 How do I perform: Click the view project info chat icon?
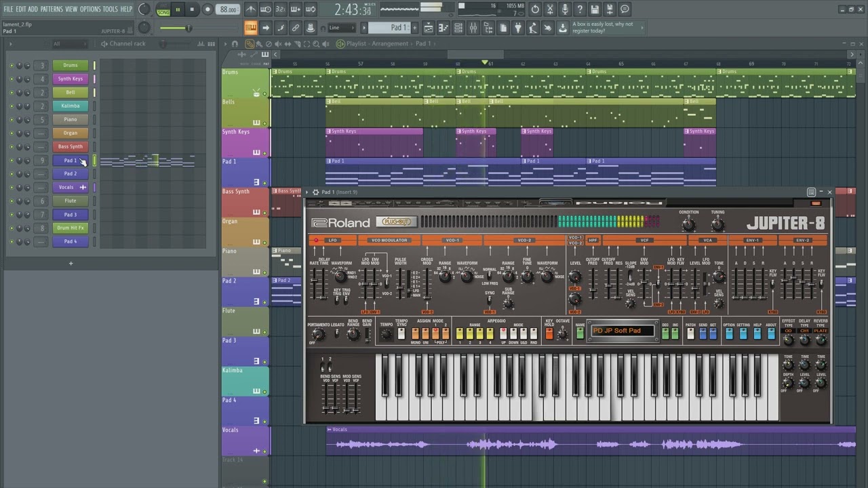coord(625,9)
